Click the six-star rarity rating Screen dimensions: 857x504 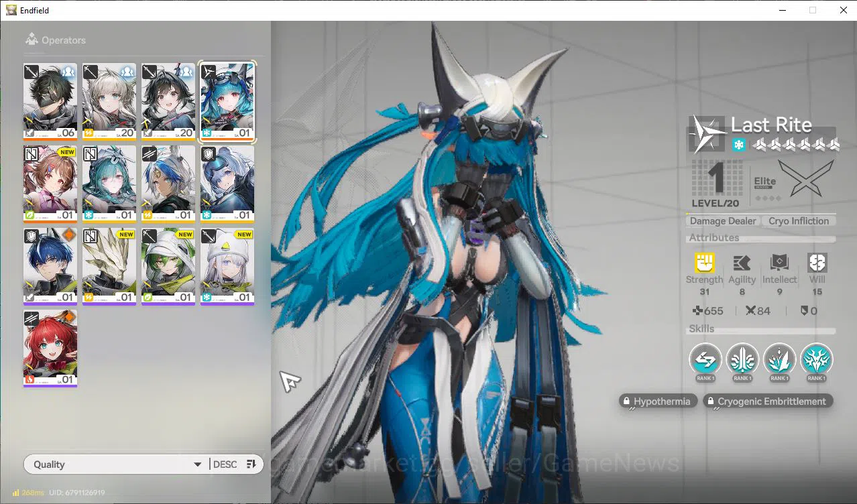coord(796,144)
